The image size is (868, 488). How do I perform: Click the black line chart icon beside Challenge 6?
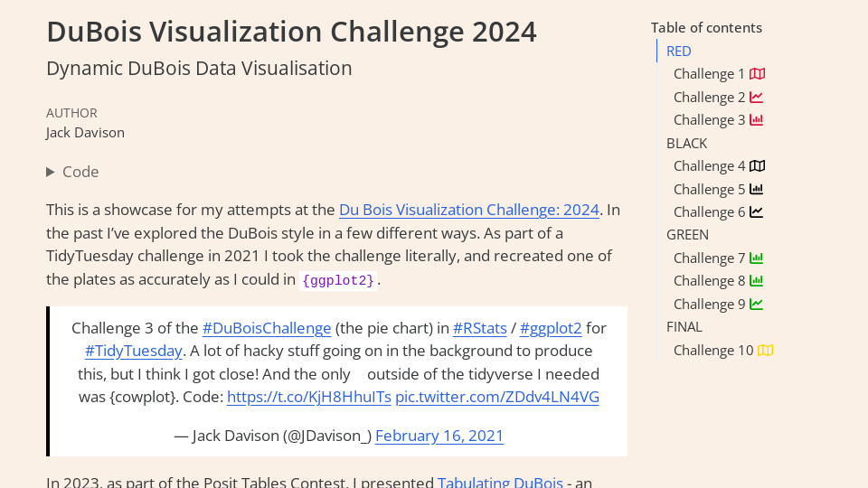click(757, 212)
